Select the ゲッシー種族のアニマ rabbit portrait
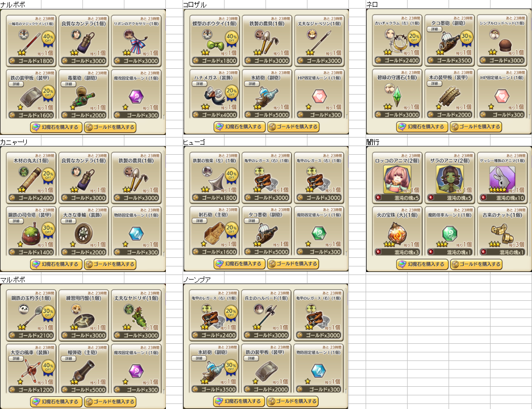532x409 pixels. pos(502,179)
